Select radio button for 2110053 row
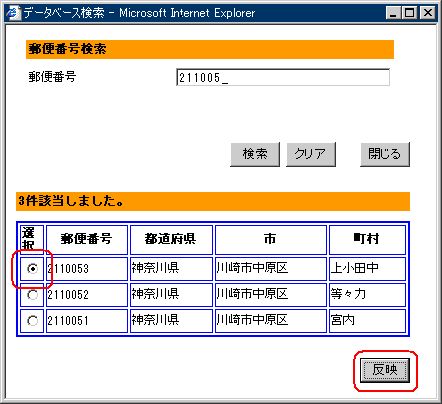 click(x=32, y=269)
